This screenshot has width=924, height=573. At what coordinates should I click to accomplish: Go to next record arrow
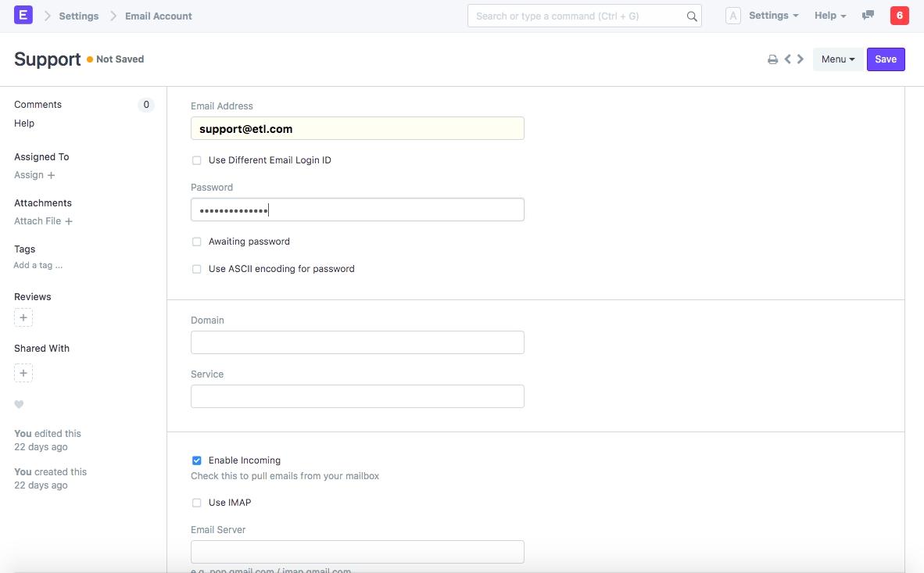(x=800, y=59)
